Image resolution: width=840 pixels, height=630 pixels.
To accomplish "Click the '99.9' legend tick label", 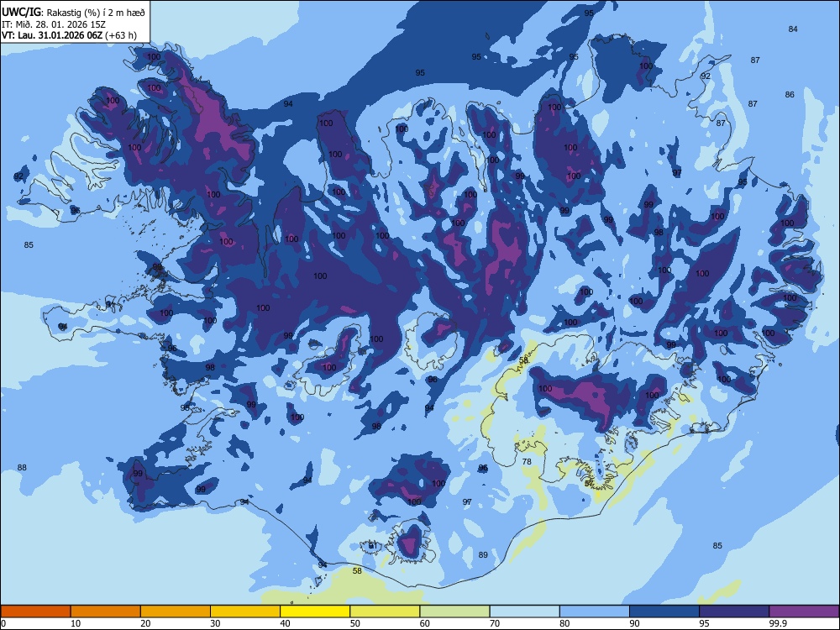I will click(778, 623).
